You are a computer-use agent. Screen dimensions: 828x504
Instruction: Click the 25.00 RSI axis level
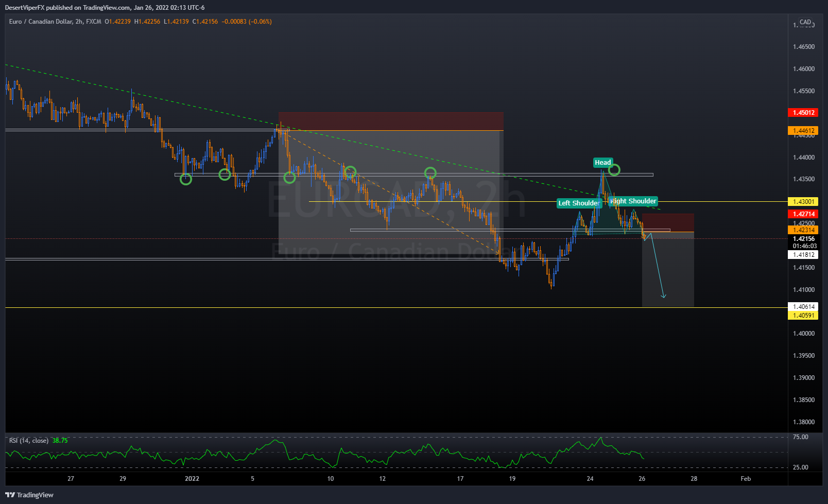pyautogui.click(x=800, y=467)
